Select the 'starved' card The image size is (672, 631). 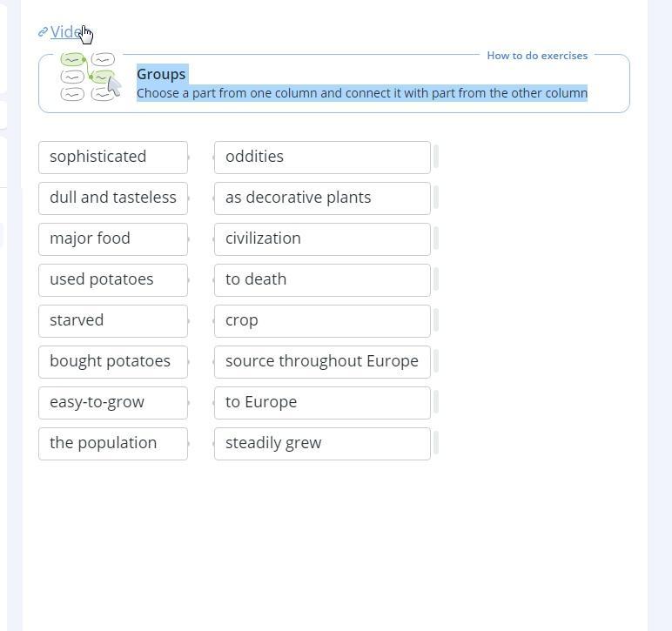(x=113, y=321)
